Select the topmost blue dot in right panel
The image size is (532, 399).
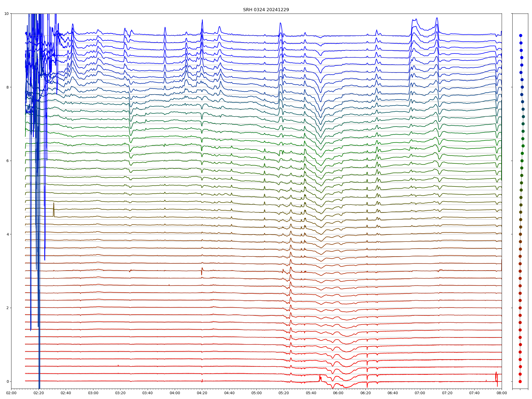point(521,35)
